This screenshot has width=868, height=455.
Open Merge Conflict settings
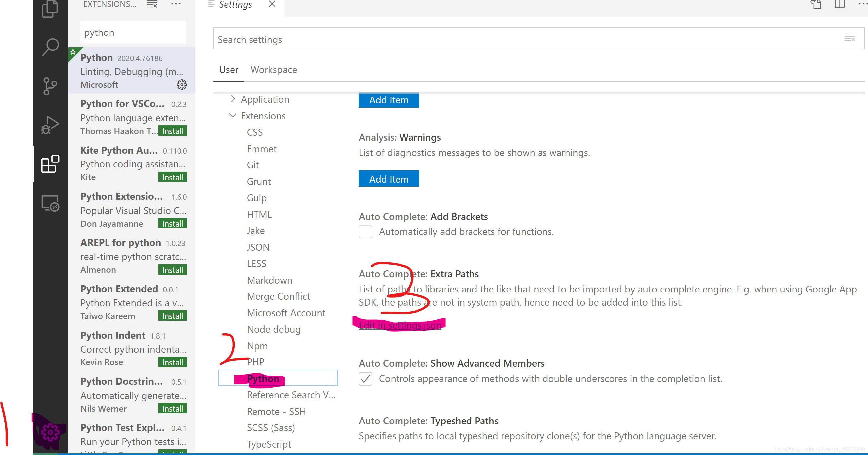tap(278, 296)
